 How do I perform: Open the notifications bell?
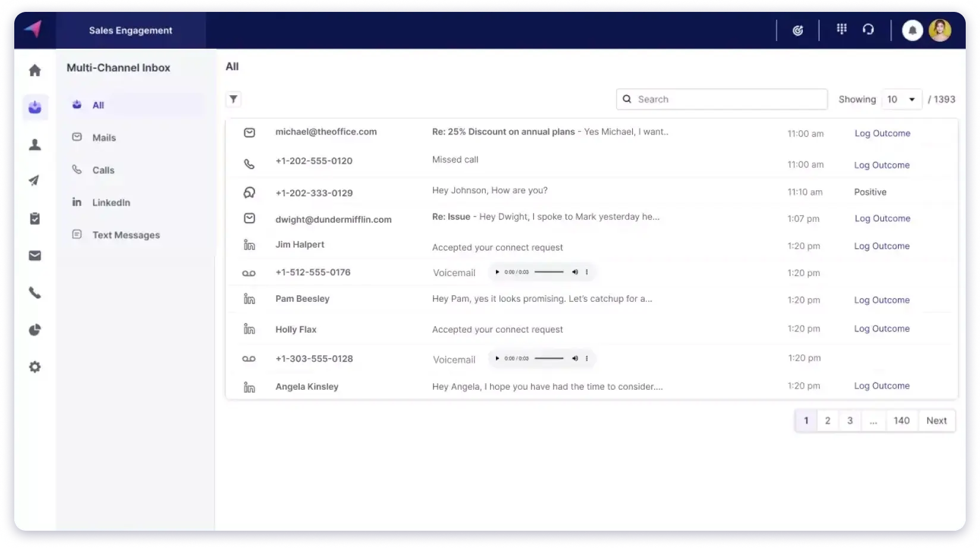click(913, 30)
